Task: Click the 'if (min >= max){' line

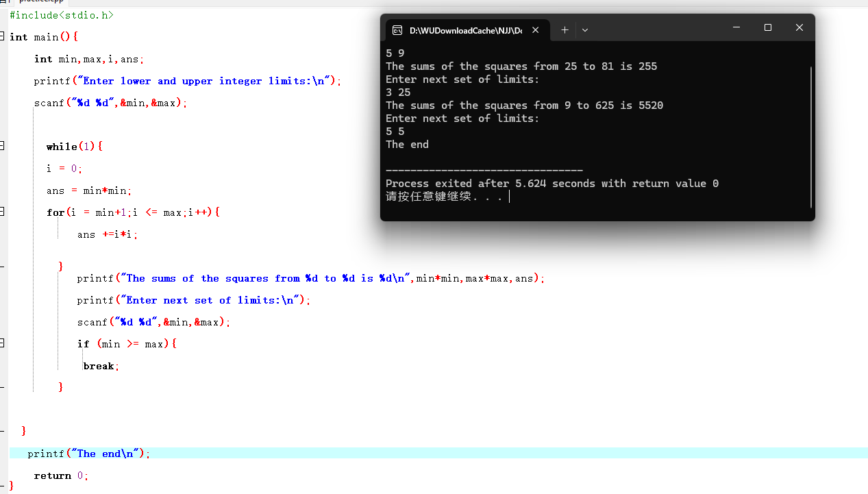Action: click(x=127, y=344)
